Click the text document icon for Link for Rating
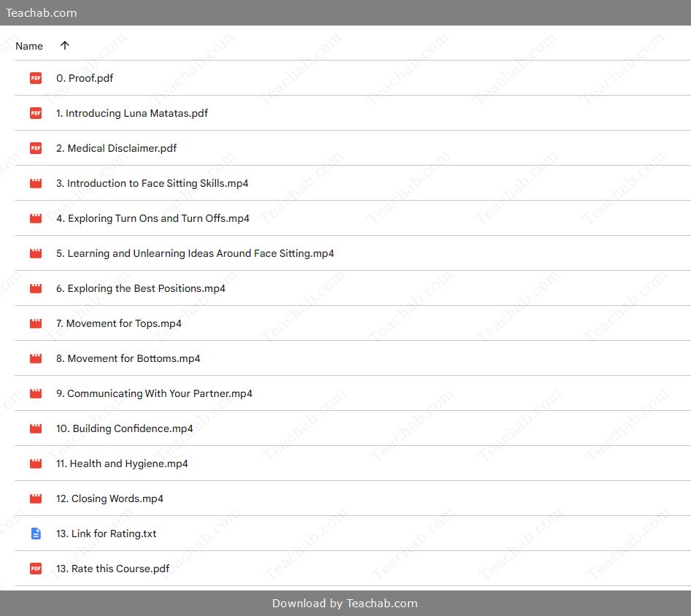 (x=36, y=534)
